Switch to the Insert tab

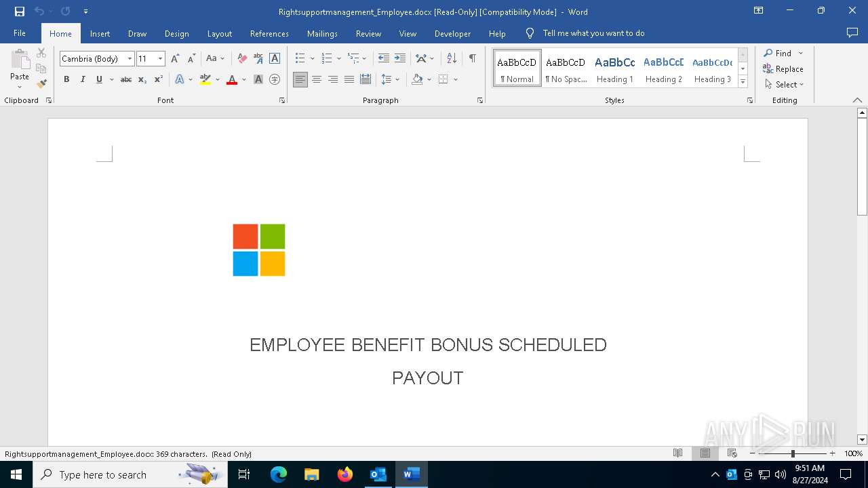tap(100, 33)
